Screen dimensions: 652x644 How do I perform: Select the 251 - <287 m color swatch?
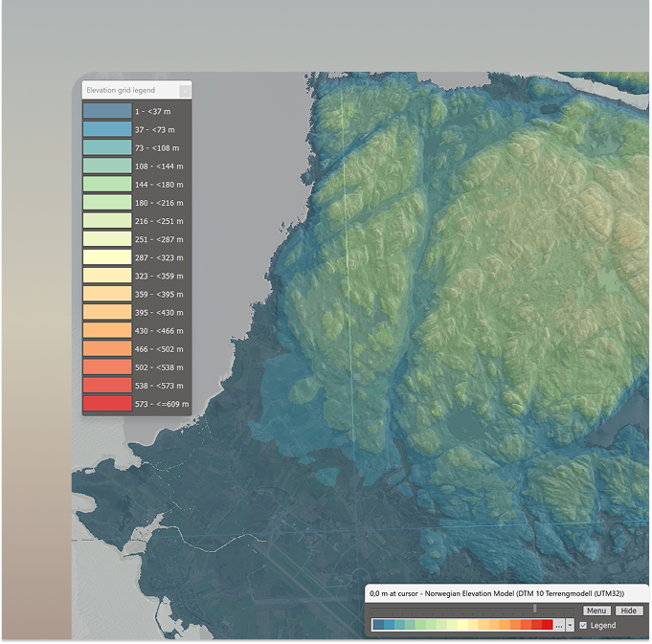coord(107,239)
